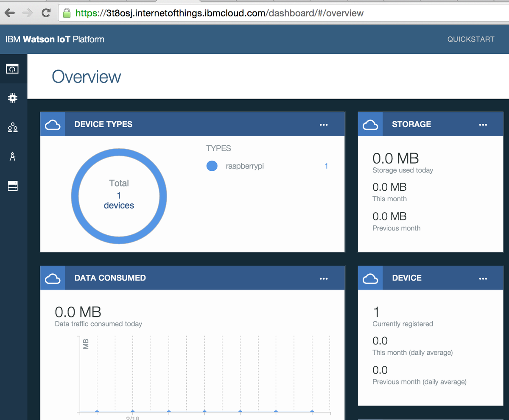Click the DEVICE card title
Viewport: 509px width, 420px height.
pyautogui.click(x=407, y=278)
